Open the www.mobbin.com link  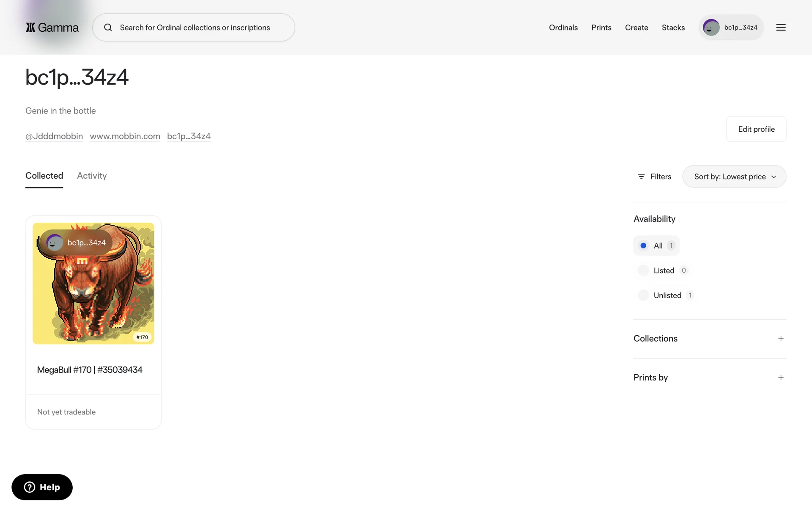[125, 136]
